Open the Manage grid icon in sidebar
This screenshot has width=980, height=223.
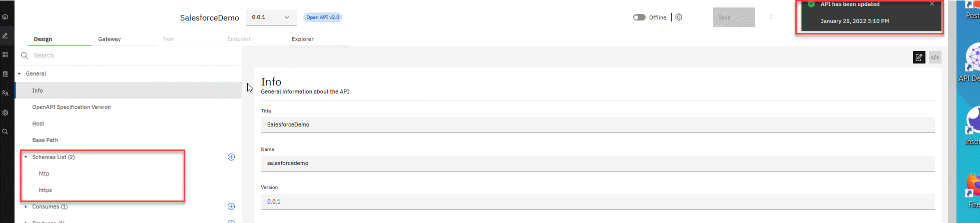click(x=5, y=54)
